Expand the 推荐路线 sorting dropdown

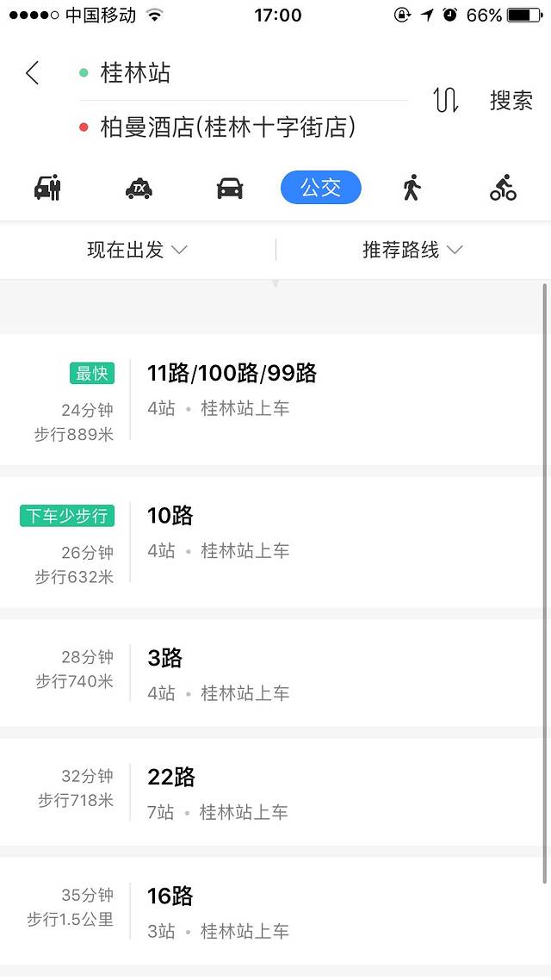point(413,251)
